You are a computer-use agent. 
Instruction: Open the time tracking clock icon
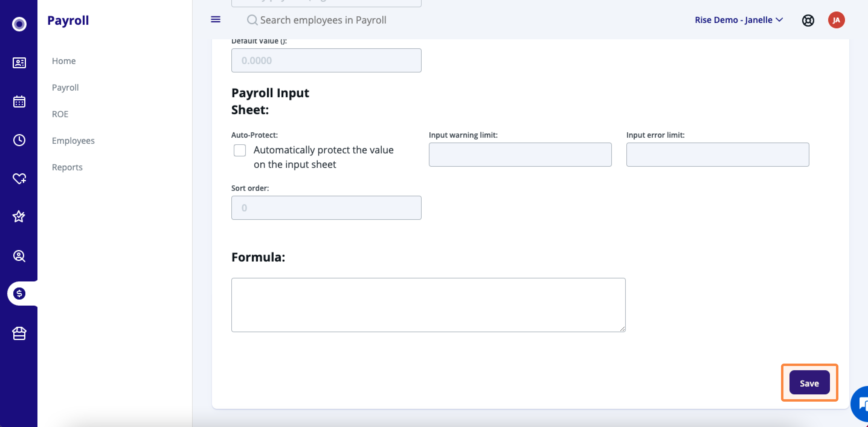[19, 140]
